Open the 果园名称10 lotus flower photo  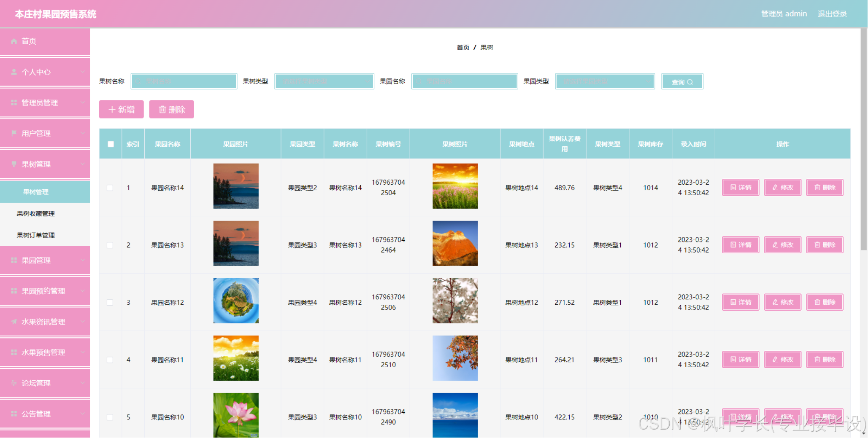[236, 415]
